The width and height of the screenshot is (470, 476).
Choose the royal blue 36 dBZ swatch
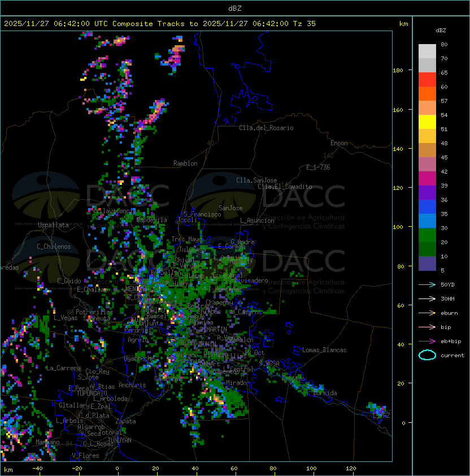click(x=427, y=207)
